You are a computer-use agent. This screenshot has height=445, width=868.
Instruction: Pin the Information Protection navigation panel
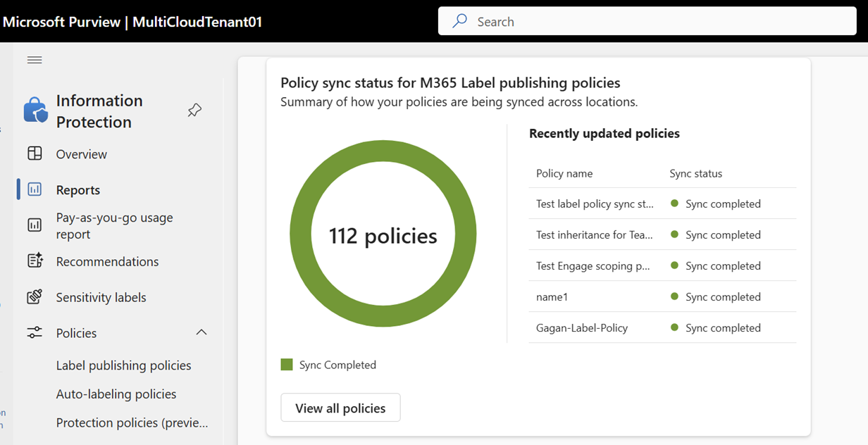coord(194,111)
